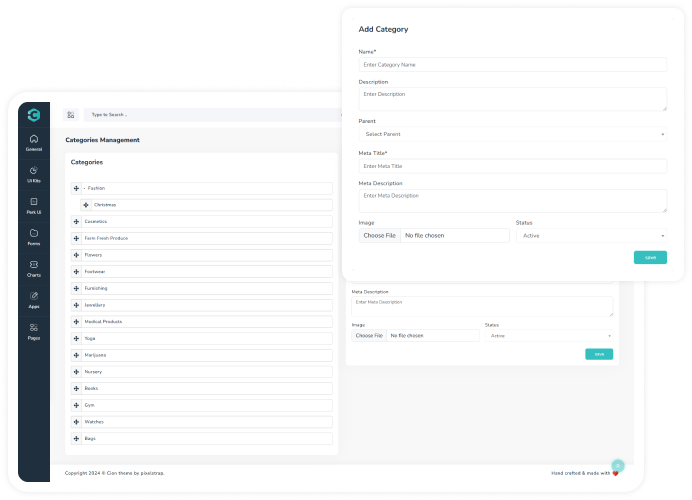This screenshot has height=500, width=692.
Task: Open the Apps sidebar icon
Action: click(x=34, y=299)
